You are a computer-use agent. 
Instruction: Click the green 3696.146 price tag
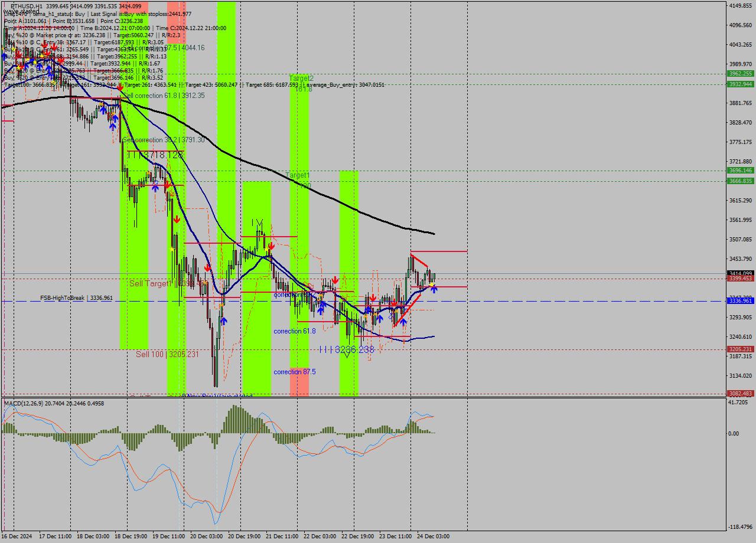click(741, 171)
